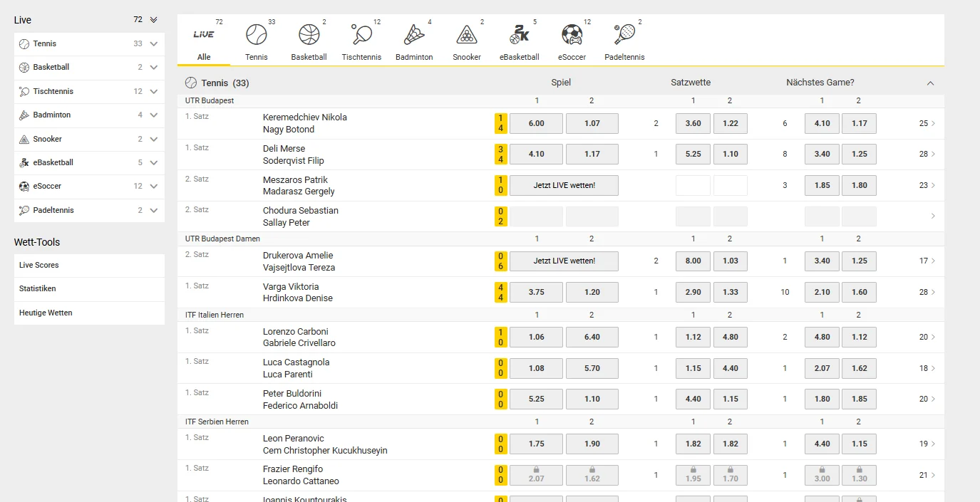Screen dimensions: 980x502
Task: Click the LIVE Alle icon tab
Action: pyautogui.click(x=204, y=34)
